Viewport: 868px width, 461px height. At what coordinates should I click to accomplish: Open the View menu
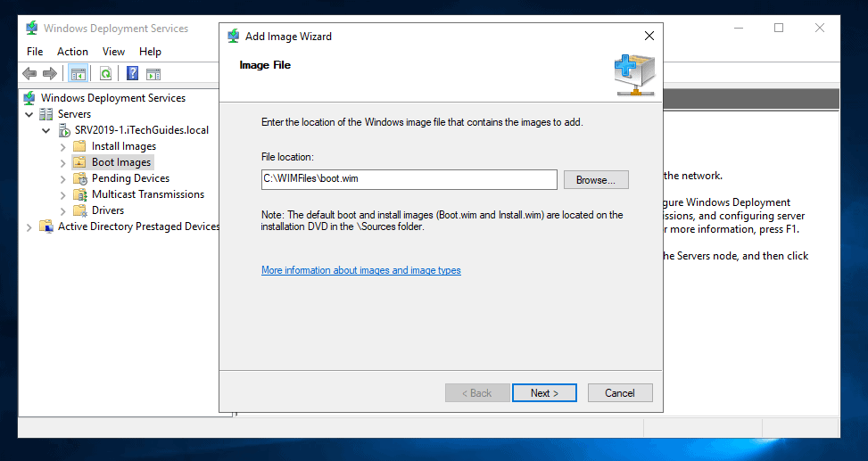tap(113, 52)
